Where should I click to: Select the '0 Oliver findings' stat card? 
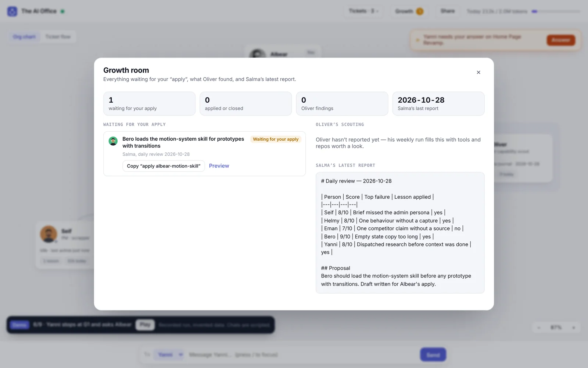click(342, 103)
